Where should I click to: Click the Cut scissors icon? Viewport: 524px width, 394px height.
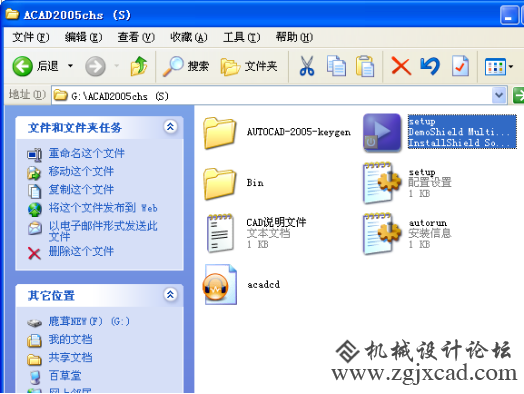[306, 66]
